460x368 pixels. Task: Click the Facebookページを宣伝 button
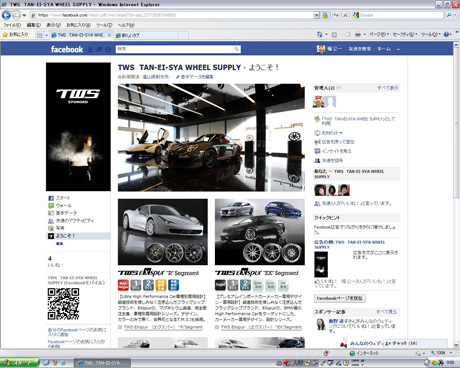point(340,298)
